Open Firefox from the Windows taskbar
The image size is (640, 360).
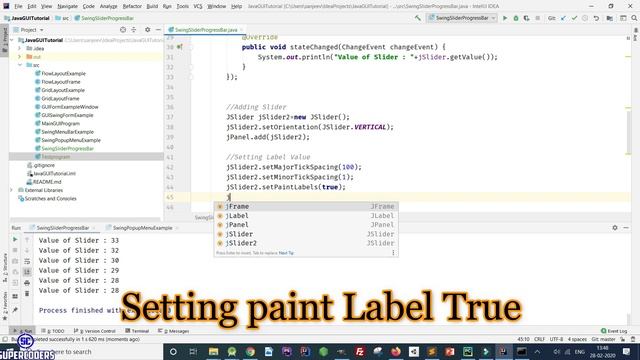(396, 351)
